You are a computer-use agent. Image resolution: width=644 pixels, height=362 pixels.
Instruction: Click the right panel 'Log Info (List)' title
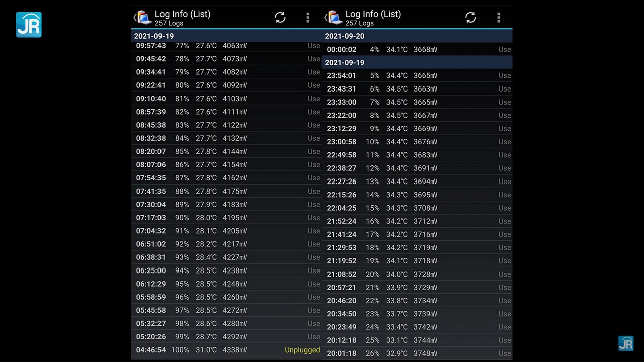pyautogui.click(x=373, y=14)
